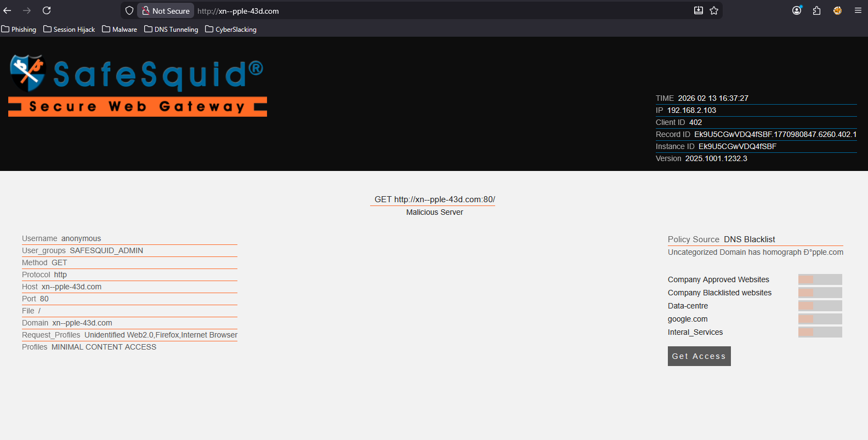Open the tracking protection shield icon
This screenshot has width=868, height=440.
[x=129, y=10]
